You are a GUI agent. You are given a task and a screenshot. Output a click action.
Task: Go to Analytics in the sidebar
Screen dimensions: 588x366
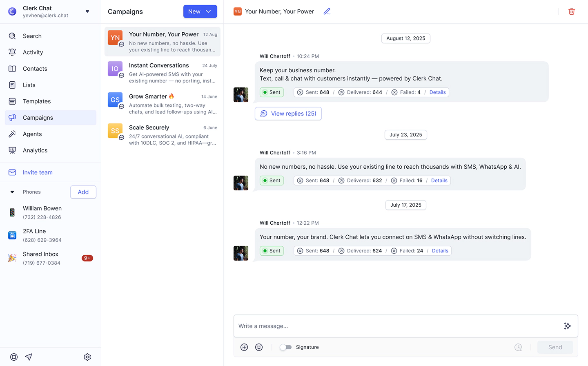35,150
